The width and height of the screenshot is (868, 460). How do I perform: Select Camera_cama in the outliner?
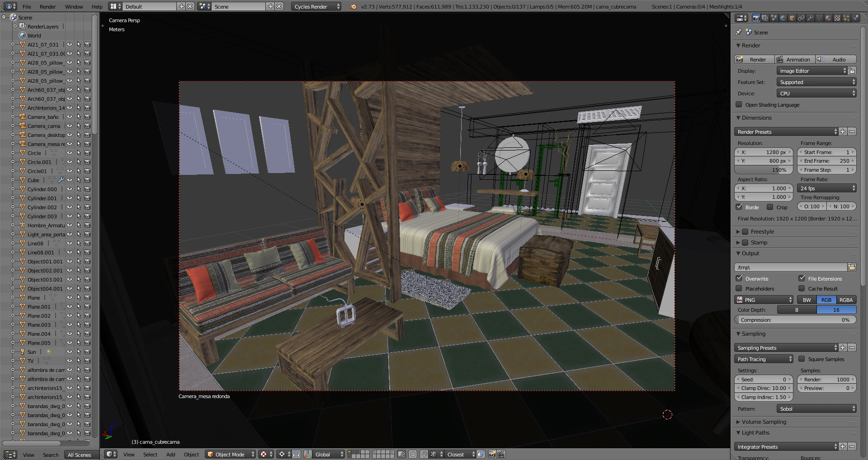[43, 126]
